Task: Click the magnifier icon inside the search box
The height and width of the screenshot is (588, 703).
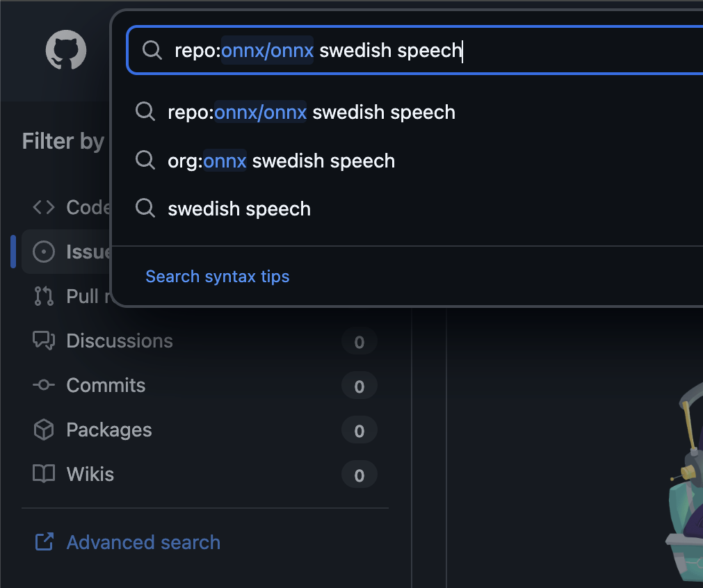Action: [152, 50]
